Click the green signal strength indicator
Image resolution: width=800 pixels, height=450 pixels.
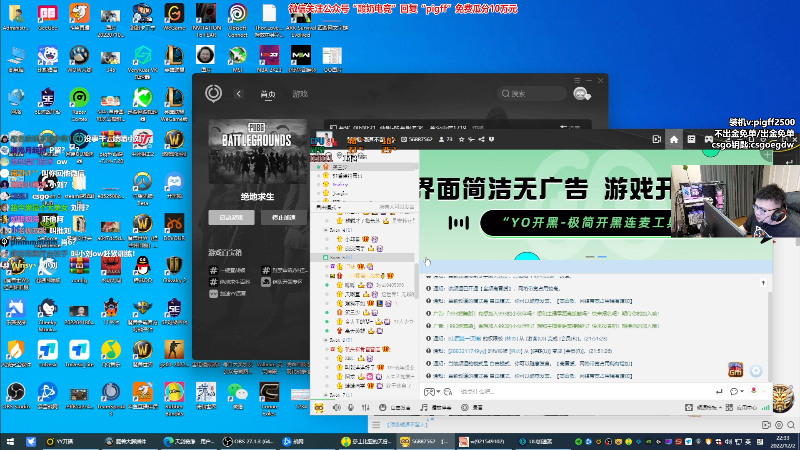(766, 408)
